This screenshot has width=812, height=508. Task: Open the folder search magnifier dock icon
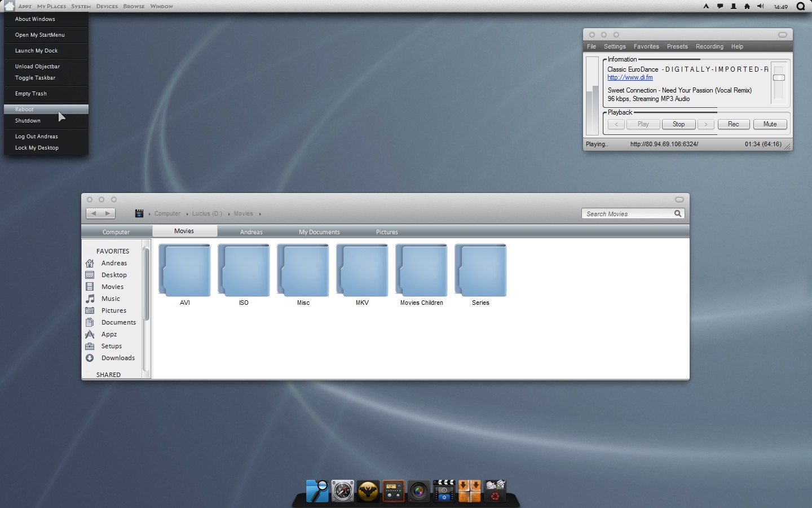pos(317,491)
